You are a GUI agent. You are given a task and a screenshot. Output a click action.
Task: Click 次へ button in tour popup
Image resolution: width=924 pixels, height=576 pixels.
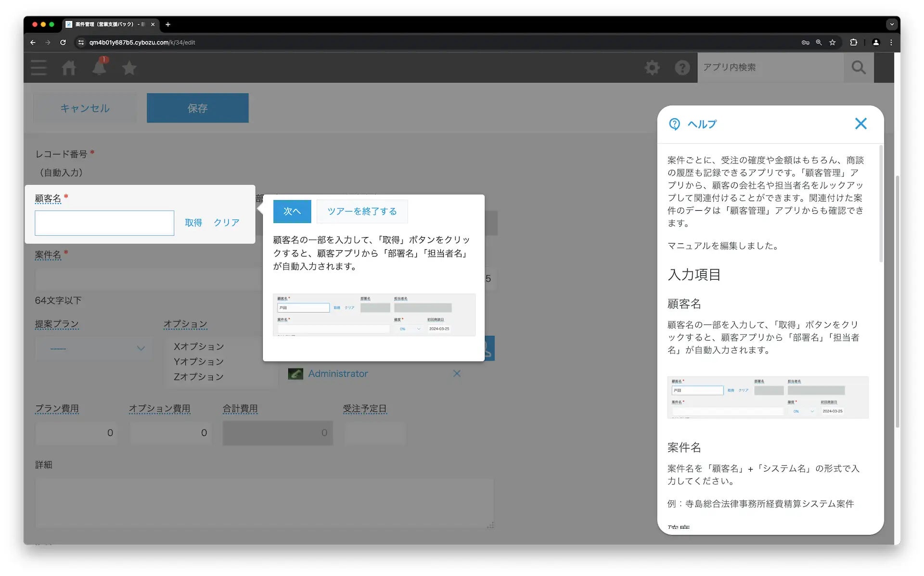(292, 211)
